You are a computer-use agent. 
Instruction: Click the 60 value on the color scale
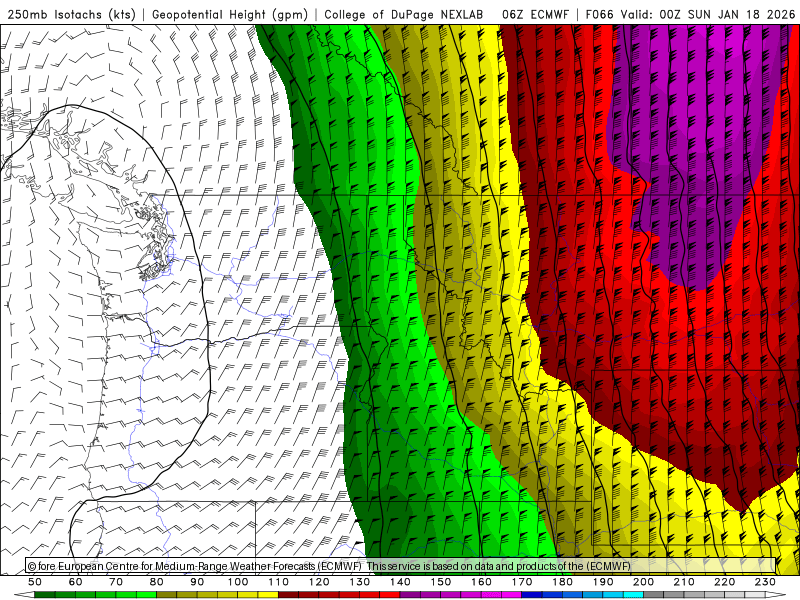click(76, 582)
